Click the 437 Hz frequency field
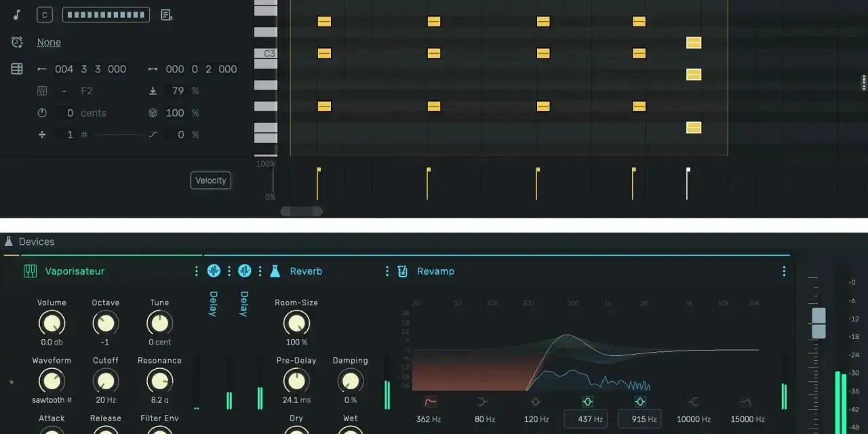 [586, 419]
